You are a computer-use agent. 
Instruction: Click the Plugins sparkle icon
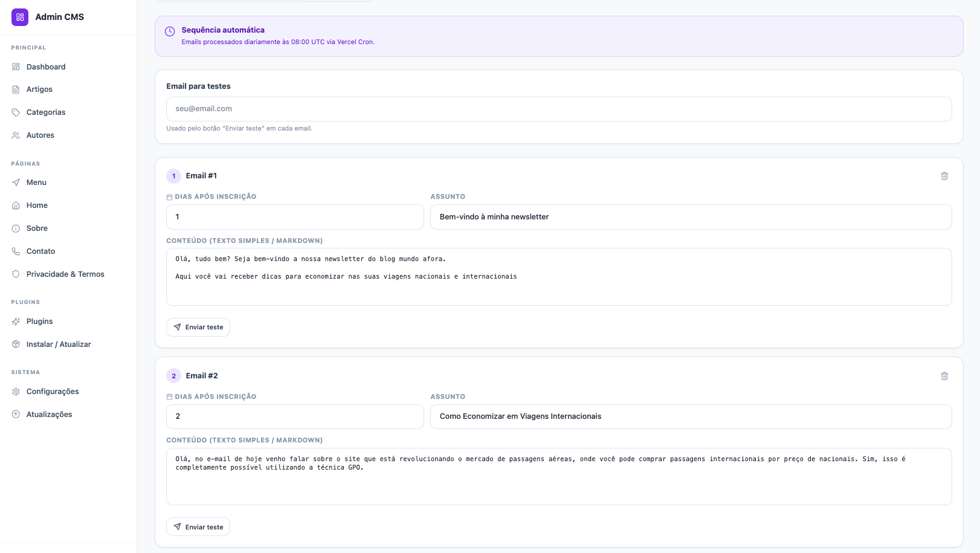point(16,322)
